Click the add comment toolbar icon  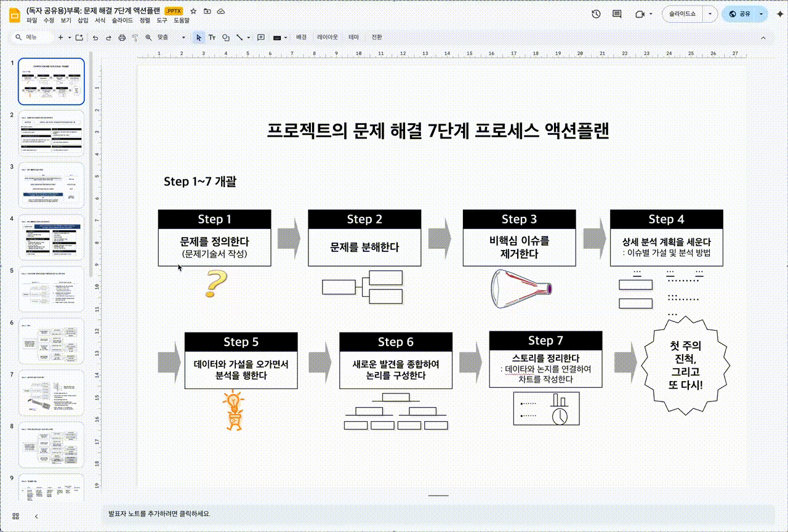[261, 38]
